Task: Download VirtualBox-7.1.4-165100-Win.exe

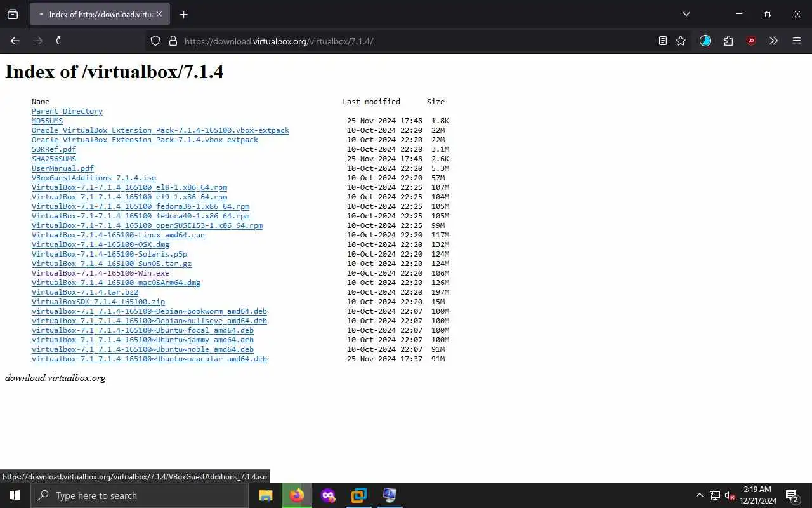Action: 100,273
